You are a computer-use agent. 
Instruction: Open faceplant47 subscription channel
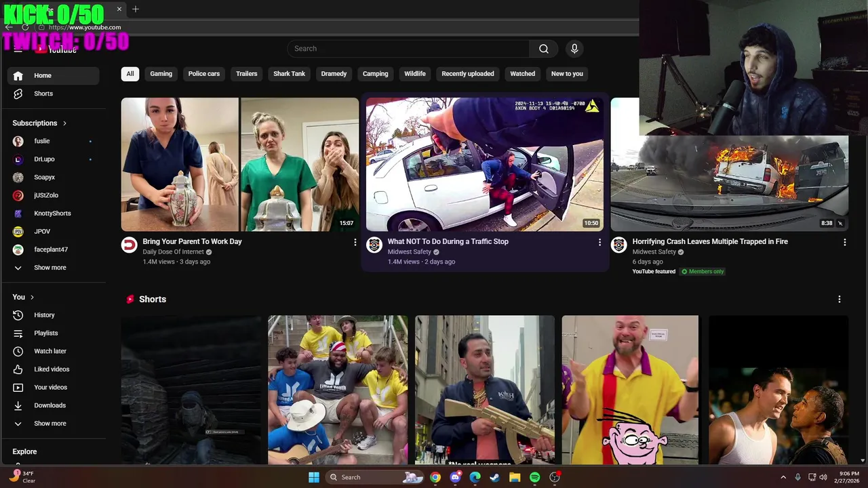[54, 249]
